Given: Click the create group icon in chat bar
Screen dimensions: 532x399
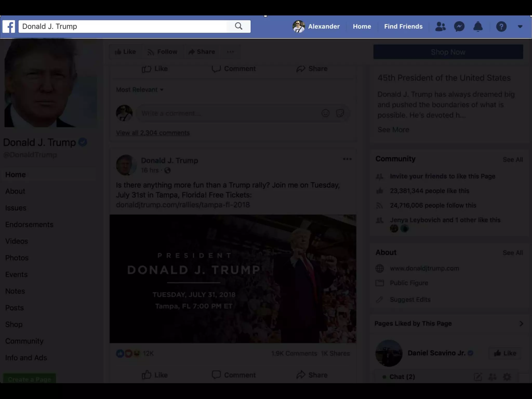Looking at the screenshot, I should (493, 377).
